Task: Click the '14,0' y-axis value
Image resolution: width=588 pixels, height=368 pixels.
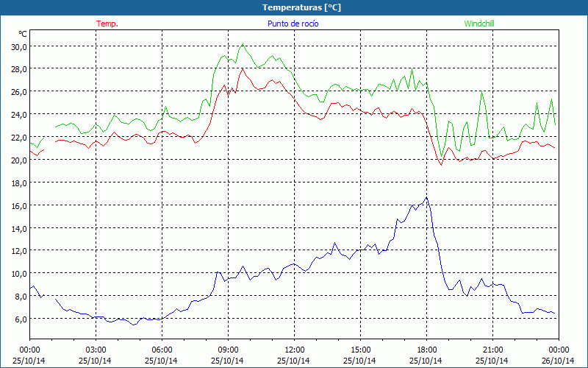Action: tap(19, 229)
